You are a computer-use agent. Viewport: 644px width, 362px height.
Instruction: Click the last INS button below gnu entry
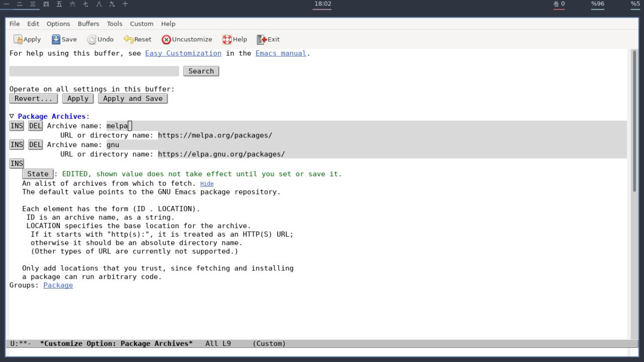tap(17, 164)
